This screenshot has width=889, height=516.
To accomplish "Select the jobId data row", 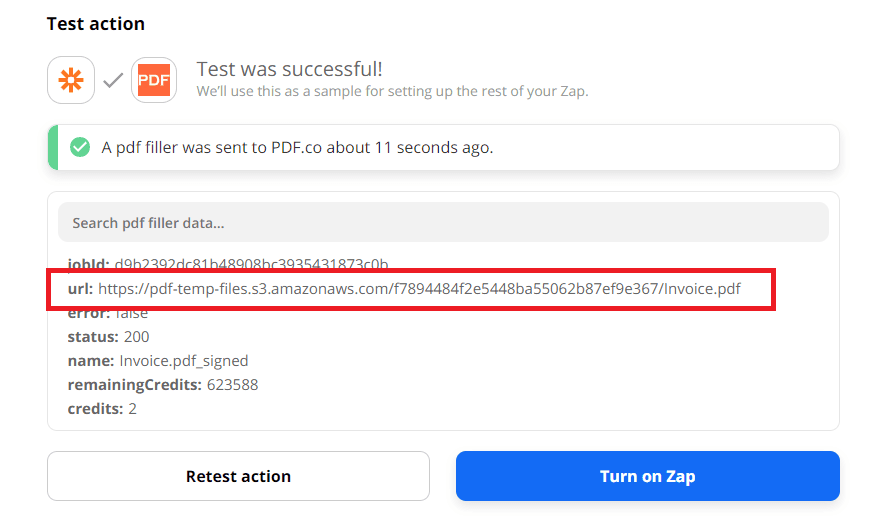I will [x=228, y=265].
